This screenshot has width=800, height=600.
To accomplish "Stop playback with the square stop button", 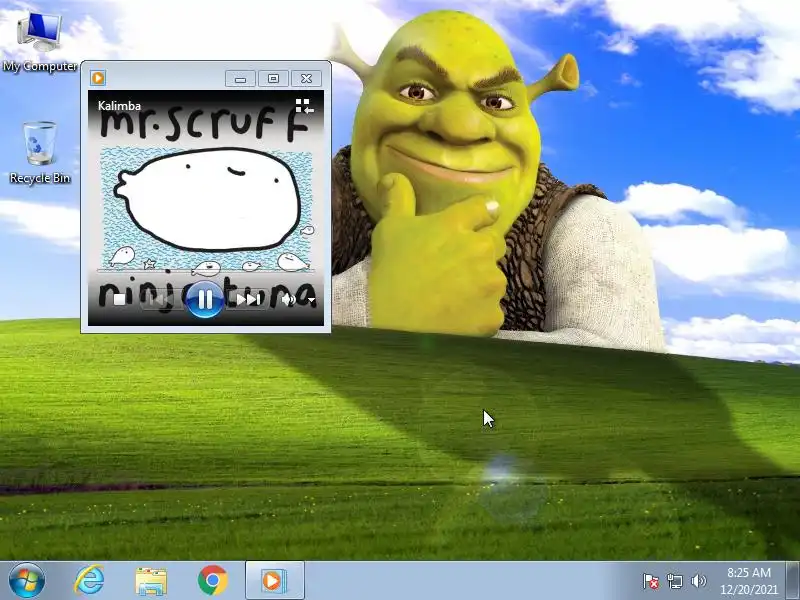I will (119, 299).
